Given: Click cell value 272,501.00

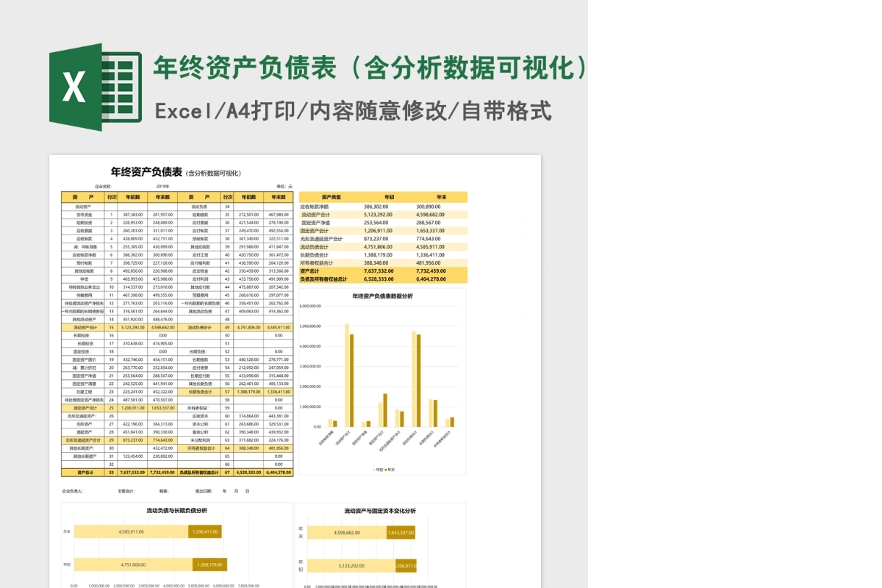Looking at the screenshot, I should (x=249, y=215).
